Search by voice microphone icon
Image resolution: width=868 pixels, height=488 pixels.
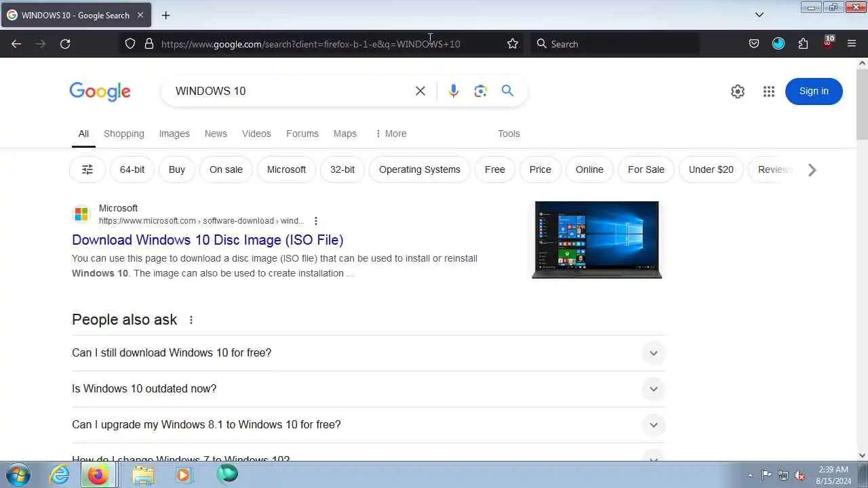(454, 91)
